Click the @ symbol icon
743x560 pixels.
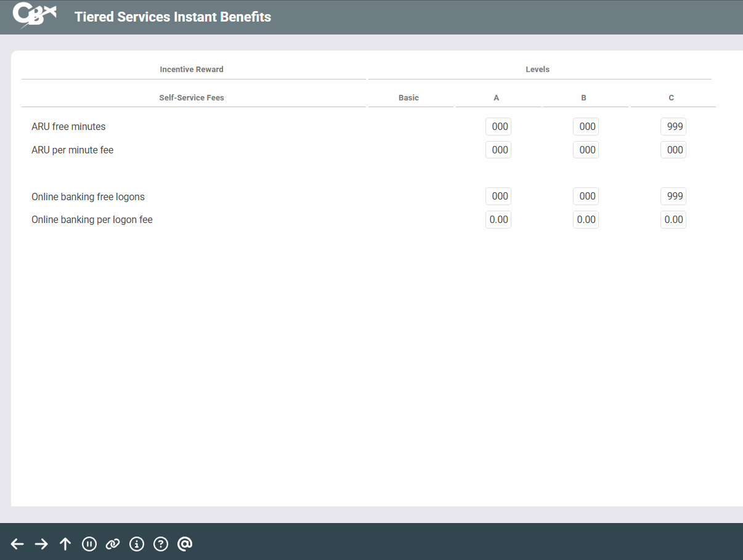(185, 543)
